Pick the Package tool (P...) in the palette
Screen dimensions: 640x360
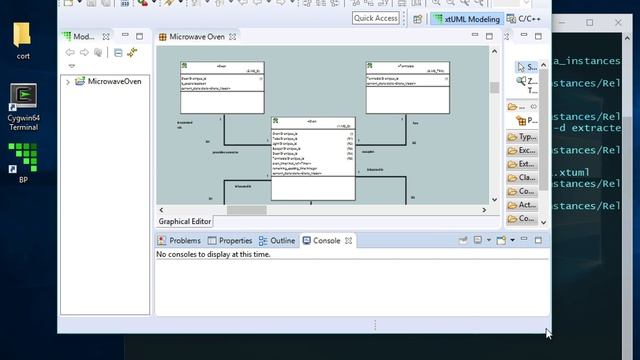pyautogui.click(x=527, y=121)
